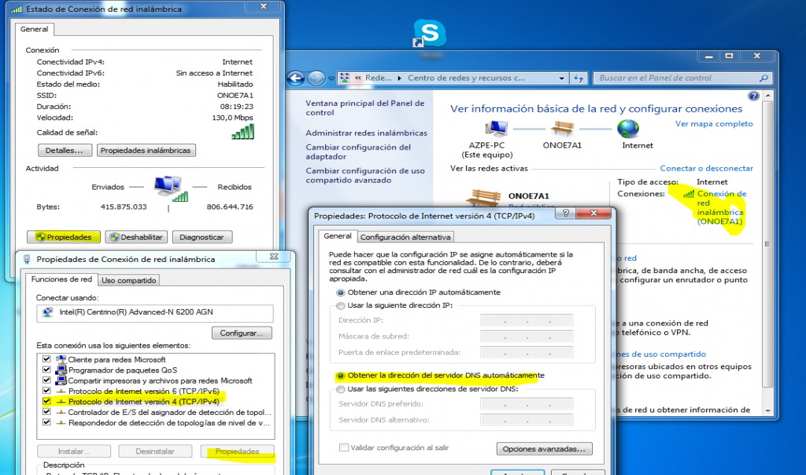
Task: Open Ventana principal del Panel de control
Action: (x=365, y=108)
